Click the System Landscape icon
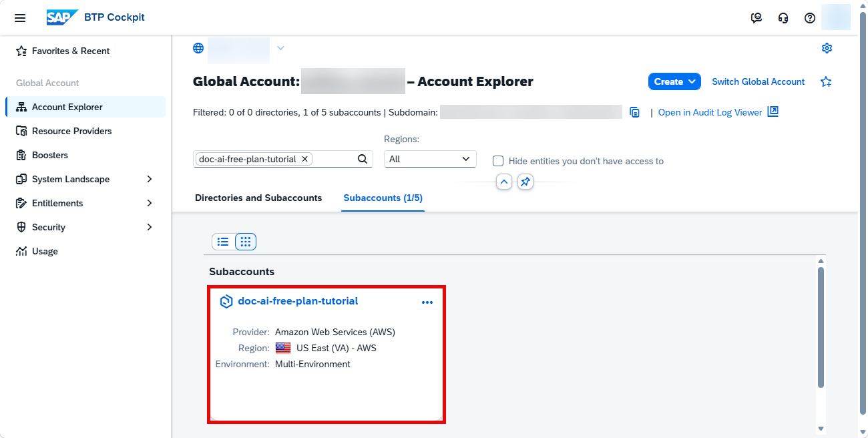 21,179
